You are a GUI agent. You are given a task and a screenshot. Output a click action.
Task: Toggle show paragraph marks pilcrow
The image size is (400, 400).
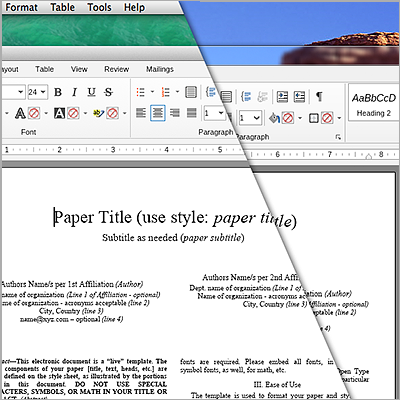click(x=319, y=97)
